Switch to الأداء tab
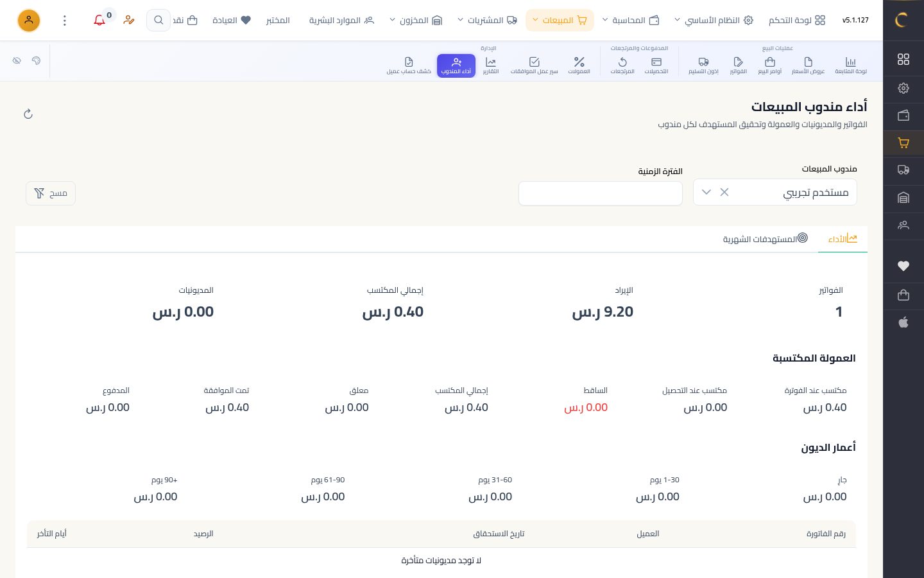Viewport: 924px width, 578px height. coord(843,239)
